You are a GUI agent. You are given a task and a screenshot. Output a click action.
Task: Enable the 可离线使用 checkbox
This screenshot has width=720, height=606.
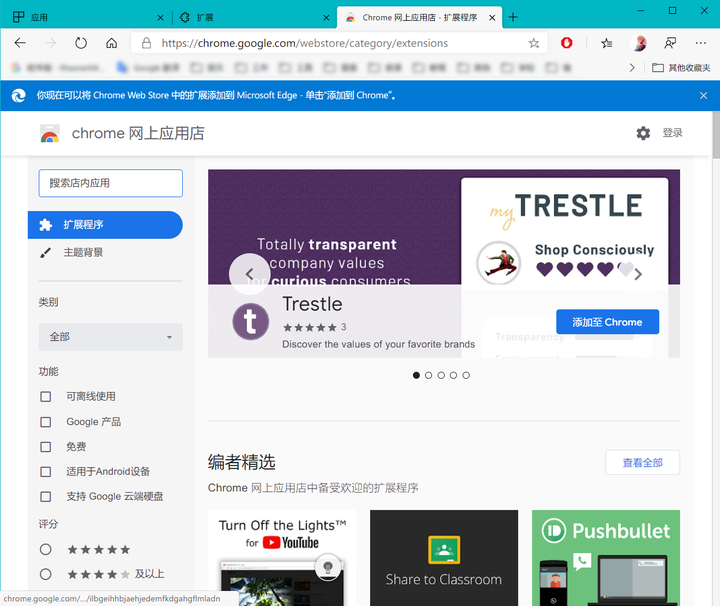(45, 397)
